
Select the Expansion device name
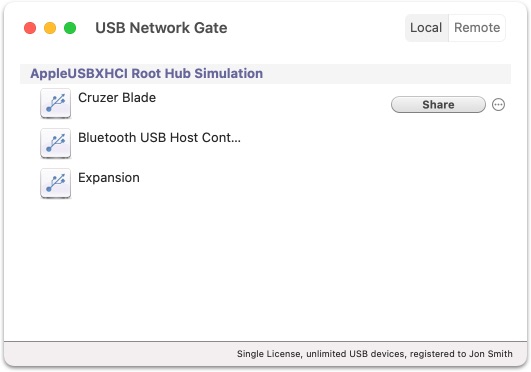click(x=109, y=178)
